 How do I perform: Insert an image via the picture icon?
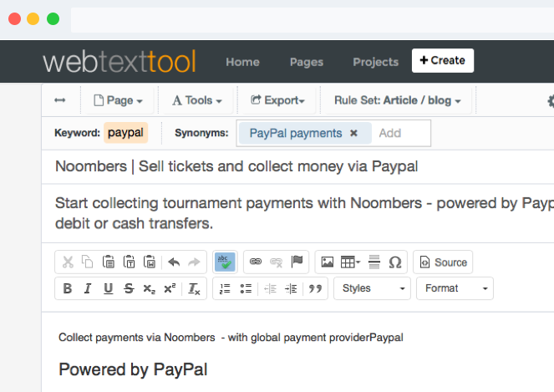click(328, 262)
